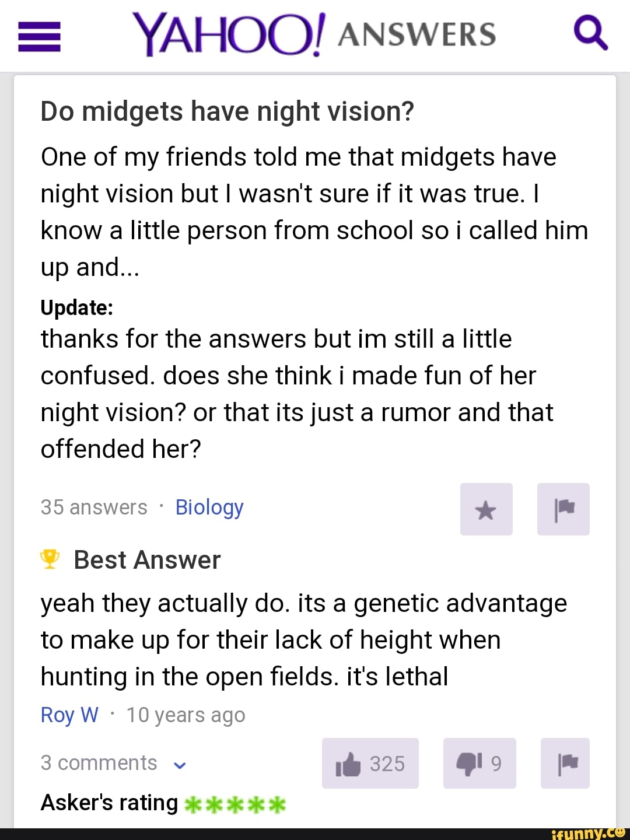Expand the truncated question text ending "up and..."
Screen dimensions: 630x840
tap(90, 267)
